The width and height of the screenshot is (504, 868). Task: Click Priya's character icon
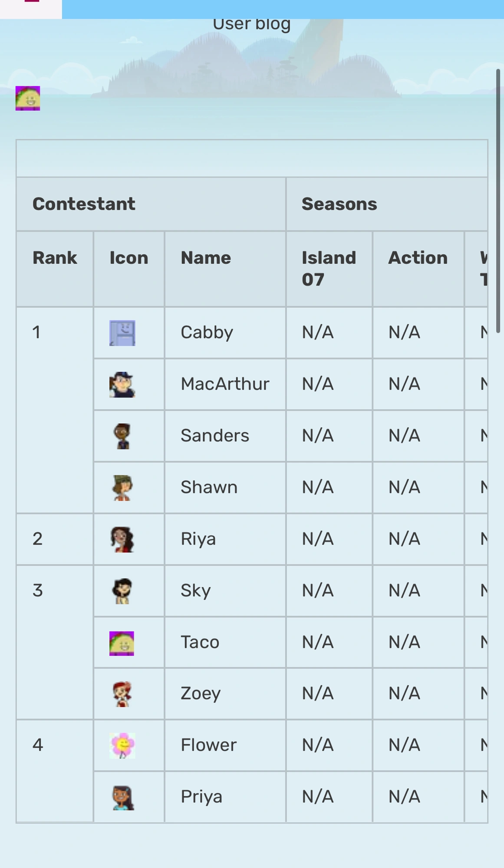tap(123, 797)
